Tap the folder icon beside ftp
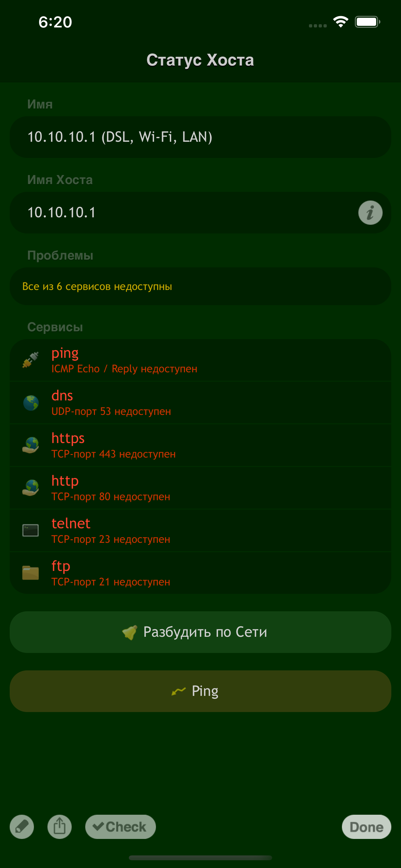 point(31,573)
